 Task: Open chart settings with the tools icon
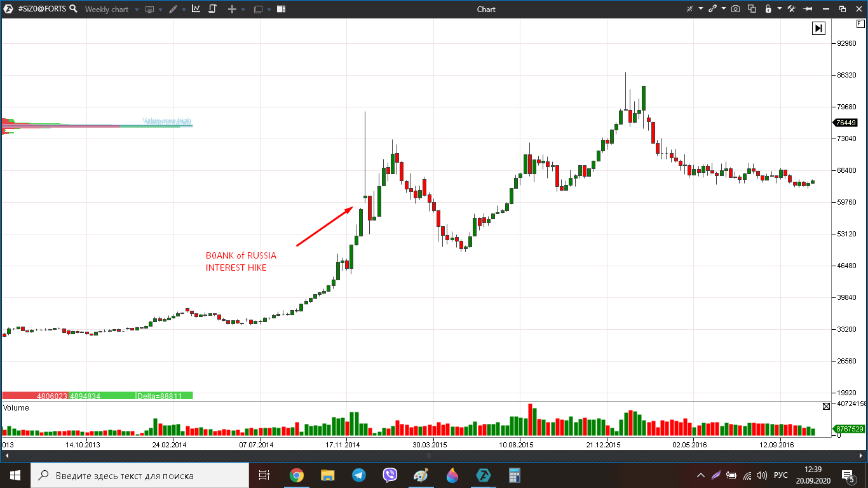click(791, 9)
